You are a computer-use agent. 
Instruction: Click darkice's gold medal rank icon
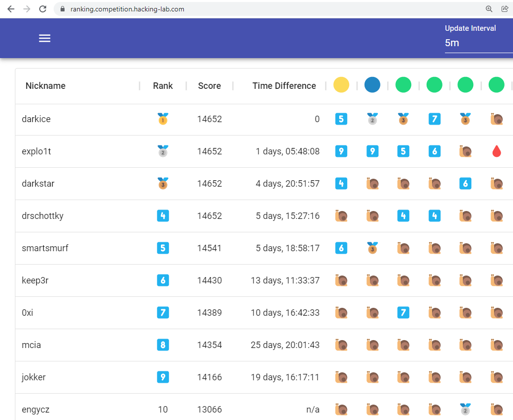pos(163,119)
